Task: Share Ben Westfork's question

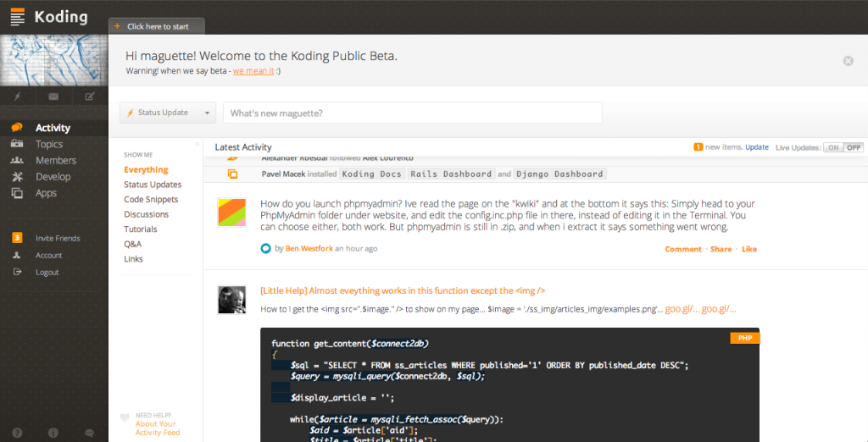Action: (721, 249)
